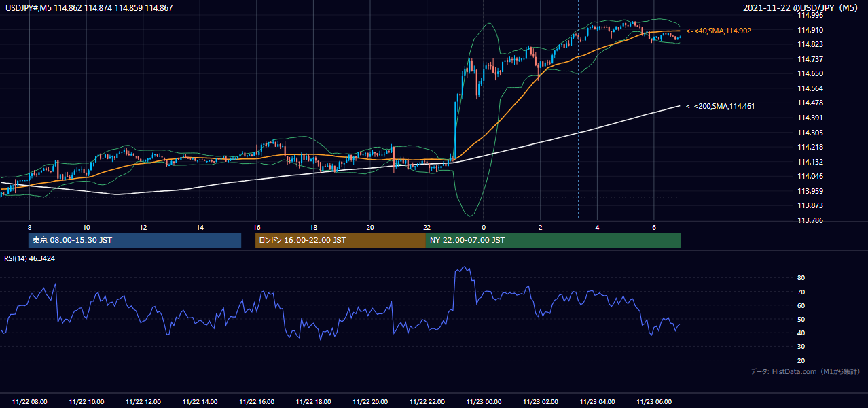Click price axis value 114.046
868x408 pixels.
tap(810, 176)
